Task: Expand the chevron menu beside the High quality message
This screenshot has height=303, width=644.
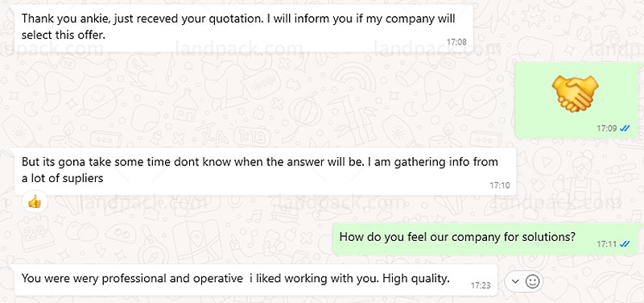Action: 516,281
